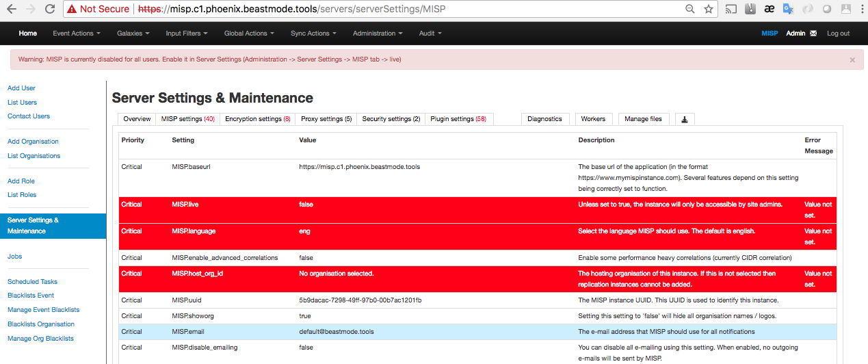Click the Not Secure warning triangle
This screenshot has height=364, width=868.
(71, 10)
